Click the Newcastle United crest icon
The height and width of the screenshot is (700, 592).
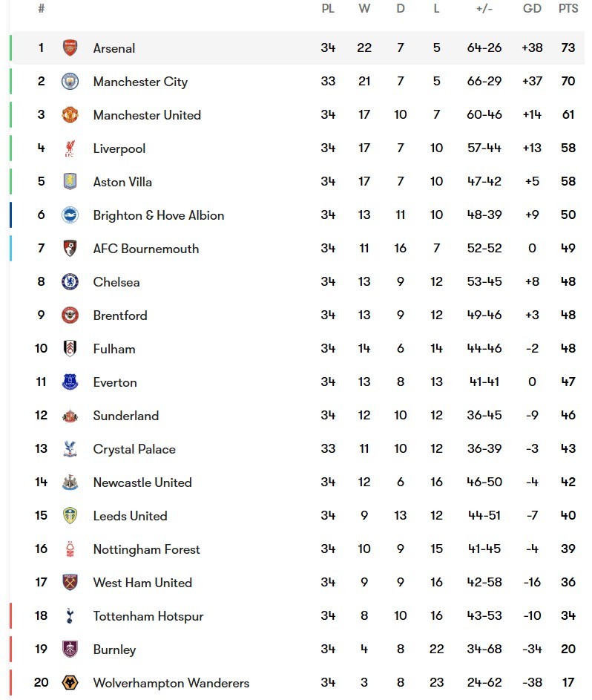coord(70,483)
